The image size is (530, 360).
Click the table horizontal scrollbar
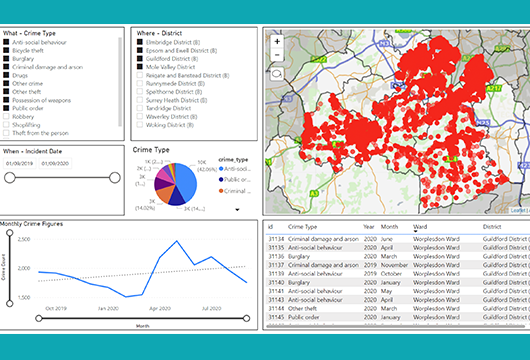click(x=395, y=326)
